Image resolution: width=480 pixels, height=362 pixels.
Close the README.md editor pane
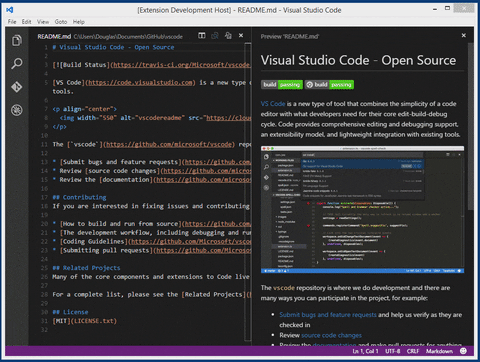click(241, 35)
